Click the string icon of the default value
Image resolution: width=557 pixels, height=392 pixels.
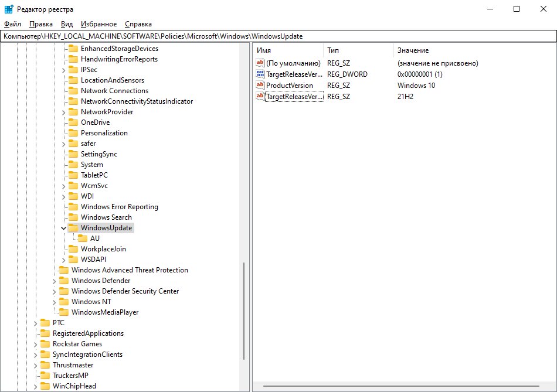[260, 63]
